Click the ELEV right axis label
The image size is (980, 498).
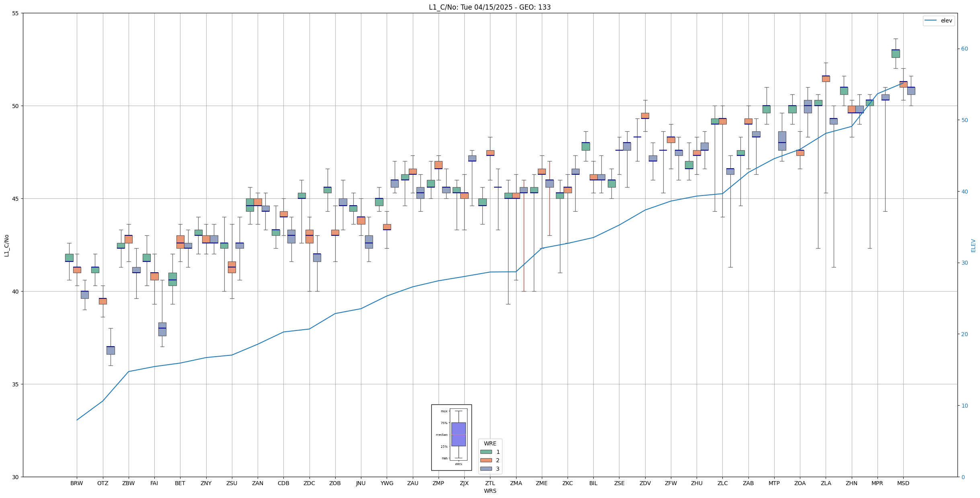tap(973, 245)
